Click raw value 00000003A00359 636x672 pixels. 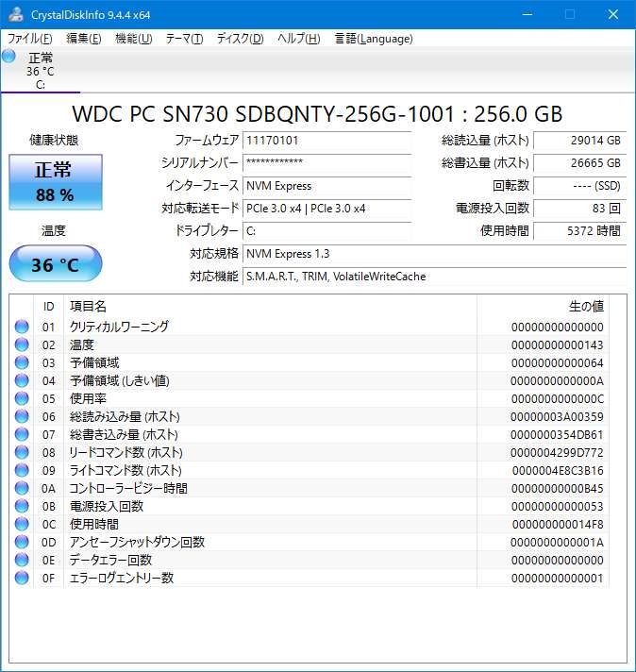click(557, 416)
